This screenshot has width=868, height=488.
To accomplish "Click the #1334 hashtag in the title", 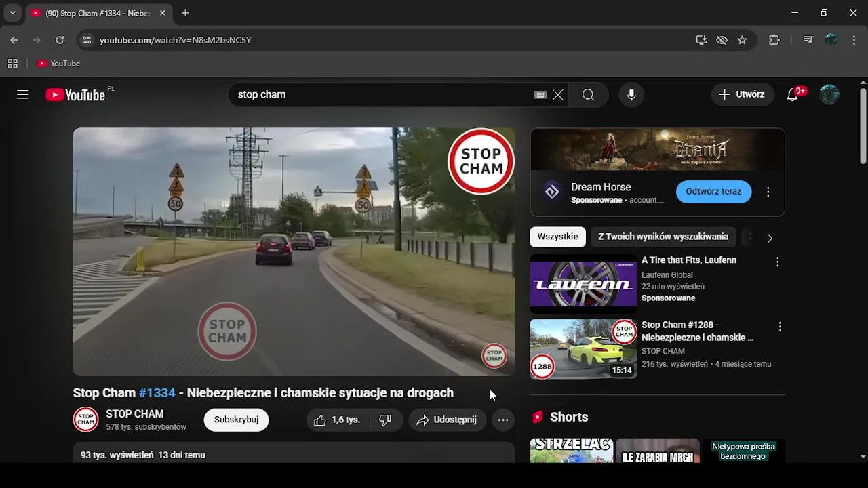I will 157,393.
